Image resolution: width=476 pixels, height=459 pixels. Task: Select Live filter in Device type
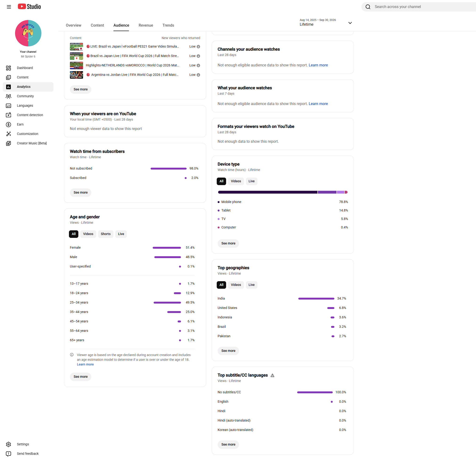point(252,181)
